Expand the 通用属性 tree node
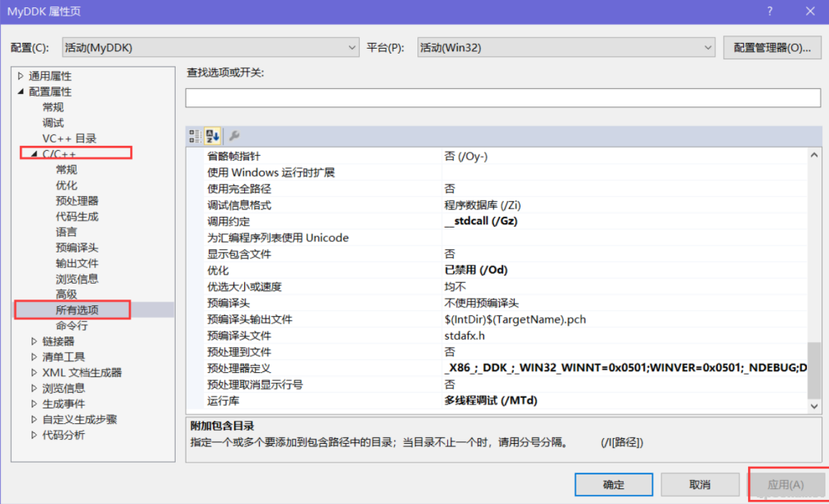Viewport: 829px width, 504px height. tap(21, 76)
